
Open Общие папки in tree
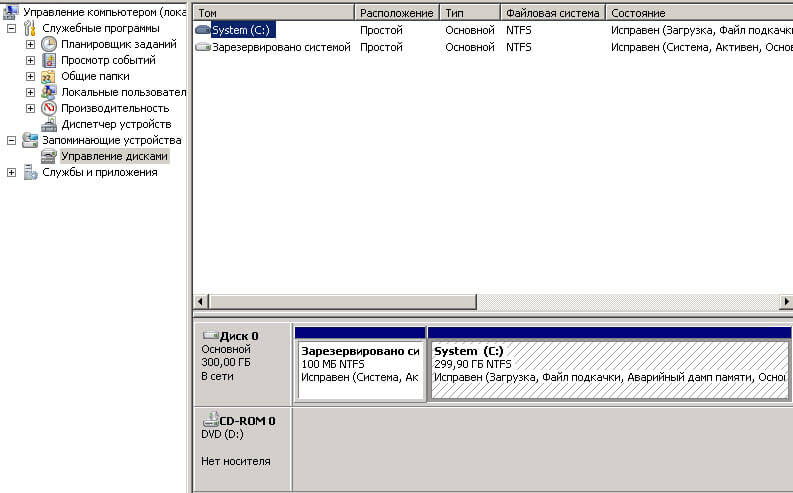(95, 76)
